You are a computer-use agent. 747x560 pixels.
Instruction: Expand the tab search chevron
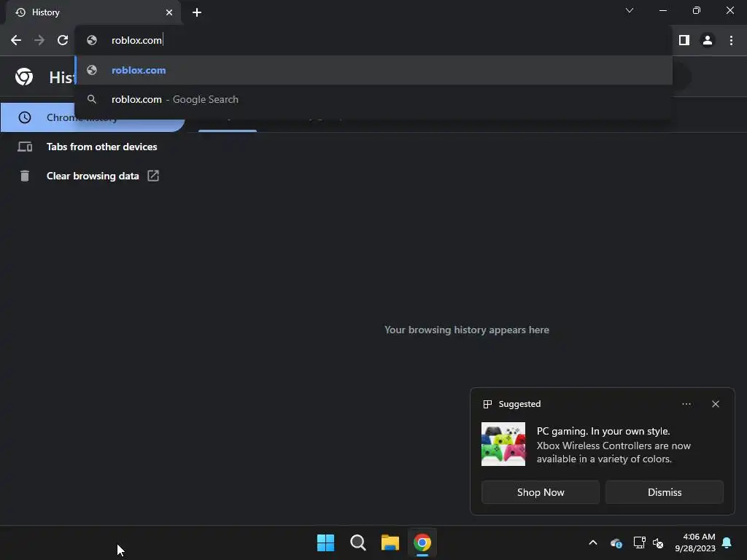(x=630, y=10)
